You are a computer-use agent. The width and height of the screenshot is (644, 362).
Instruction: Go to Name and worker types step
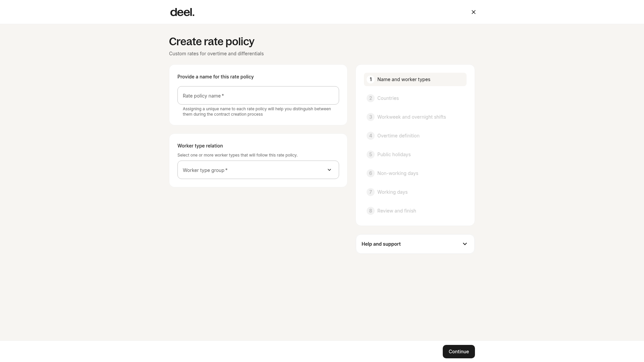point(415,79)
